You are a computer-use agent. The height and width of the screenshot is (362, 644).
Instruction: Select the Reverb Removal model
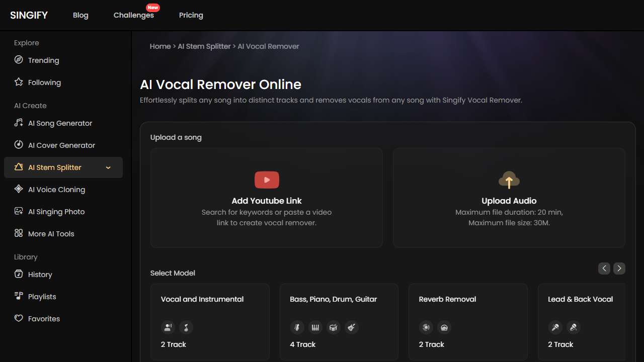click(468, 322)
